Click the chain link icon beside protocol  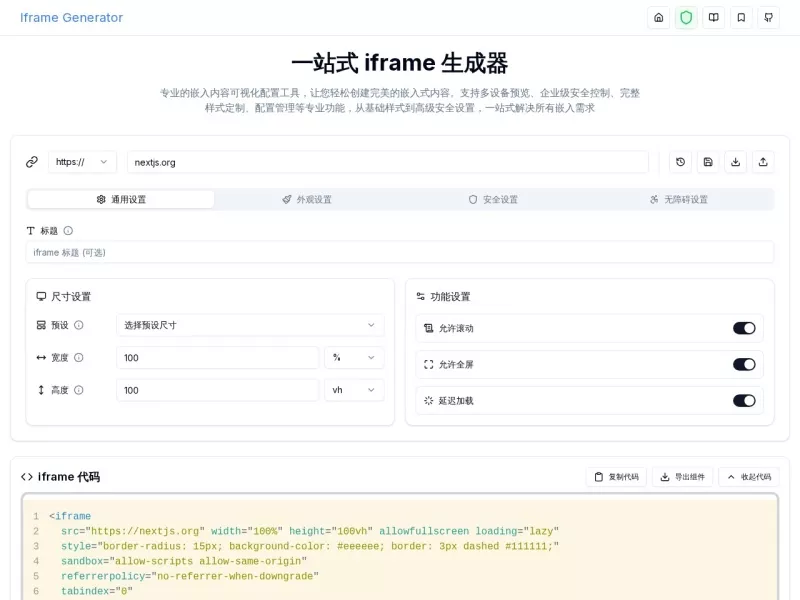[32, 162]
